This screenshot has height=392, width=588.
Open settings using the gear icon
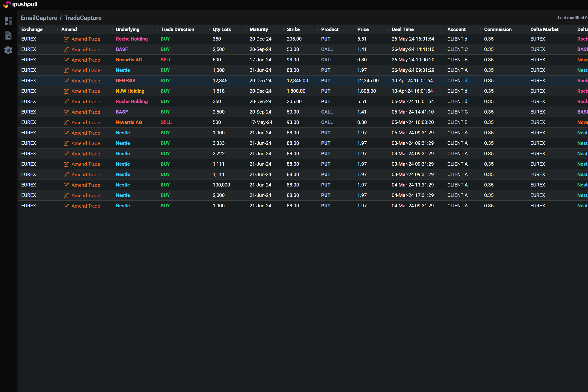8,50
